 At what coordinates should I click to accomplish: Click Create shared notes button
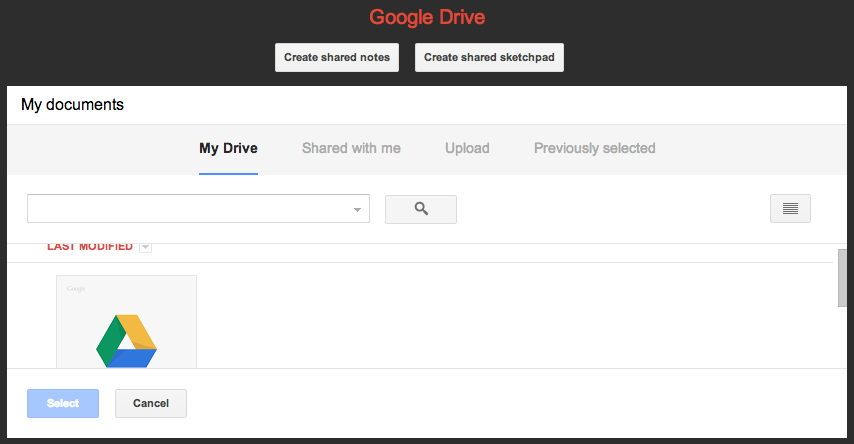coord(337,57)
